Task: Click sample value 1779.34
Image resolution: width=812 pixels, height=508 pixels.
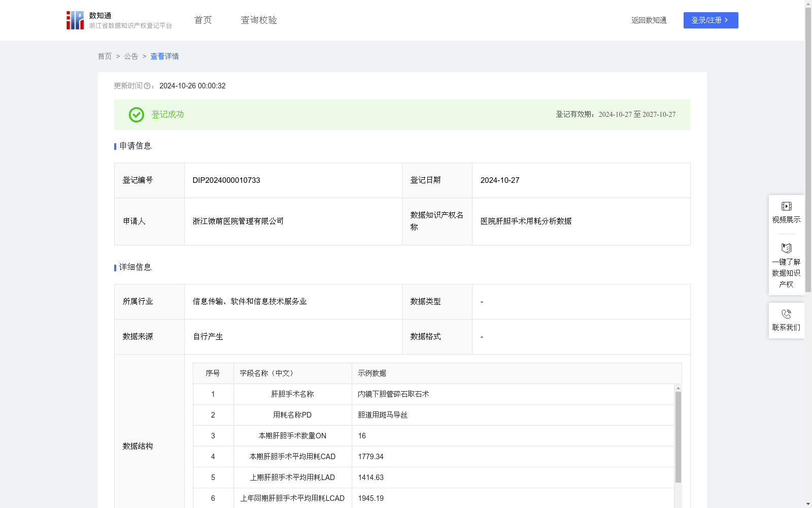Action: [x=371, y=457]
